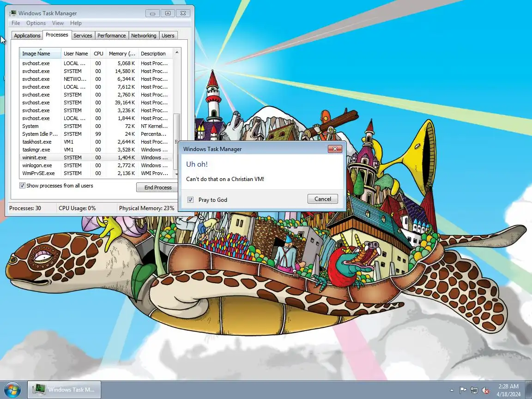Select svchost.exe using 1,844 K
The height and width of the screenshot is (399, 532).
(x=96, y=118)
